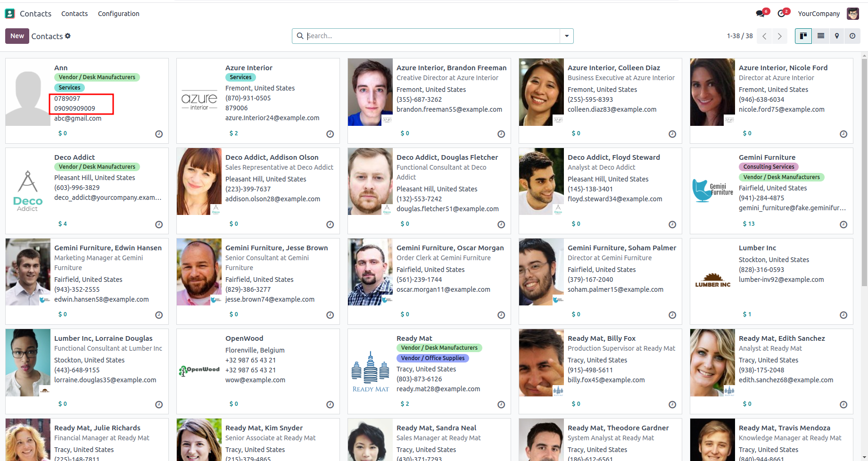Switch to Map view
868x461 pixels.
[836, 36]
